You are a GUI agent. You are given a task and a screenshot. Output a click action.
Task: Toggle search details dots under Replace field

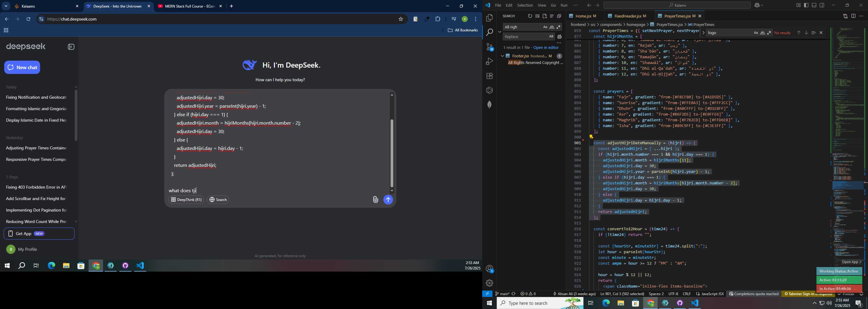(x=559, y=43)
